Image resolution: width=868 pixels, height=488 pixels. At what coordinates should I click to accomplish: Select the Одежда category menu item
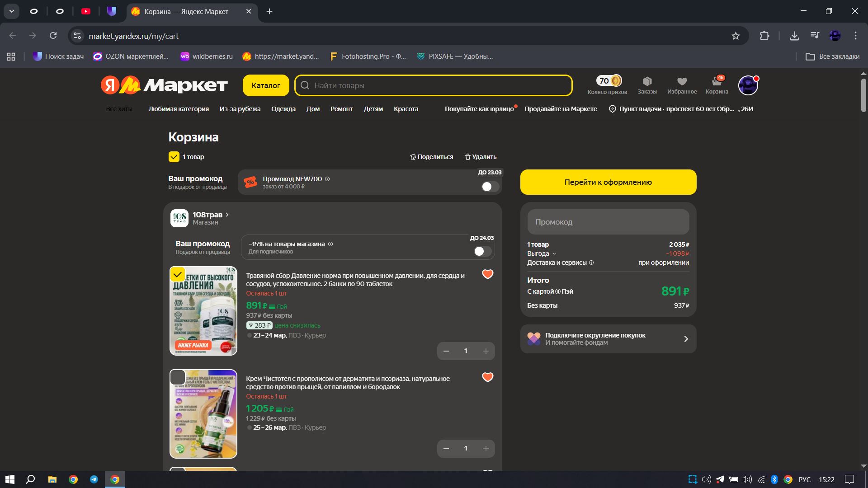pyautogui.click(x=283, y=109)
